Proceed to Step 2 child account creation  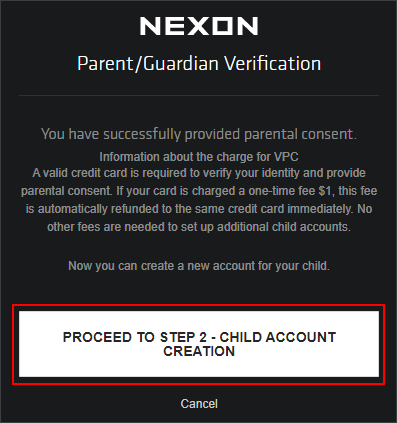199,344
